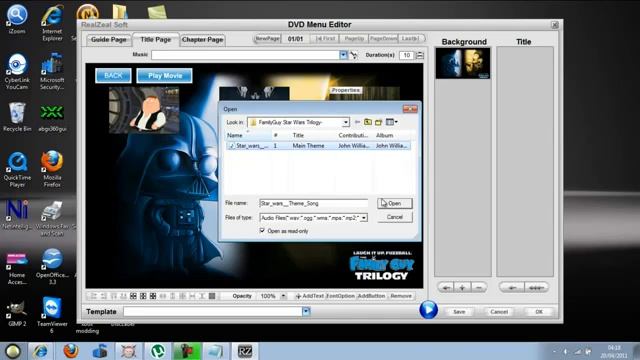Image resolution: width=640 pixels, height=360 pixels.
Task: Cancel the Open file dialog
Action: coord(395,217)
